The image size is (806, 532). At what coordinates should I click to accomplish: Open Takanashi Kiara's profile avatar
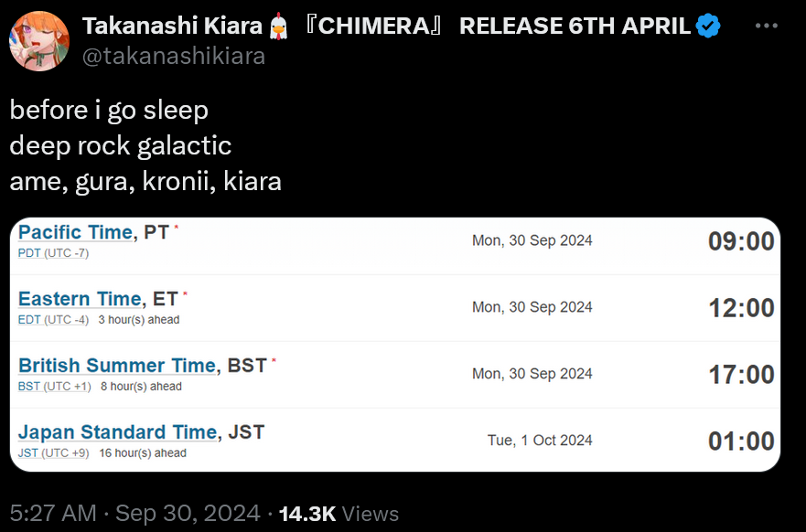click(x=39, y=41)
